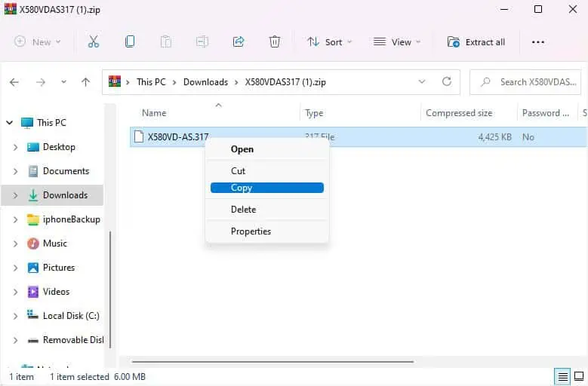588x386 pixels.
Task: Navigate back using the Back arrow
Action: click(x=14, y=82)
